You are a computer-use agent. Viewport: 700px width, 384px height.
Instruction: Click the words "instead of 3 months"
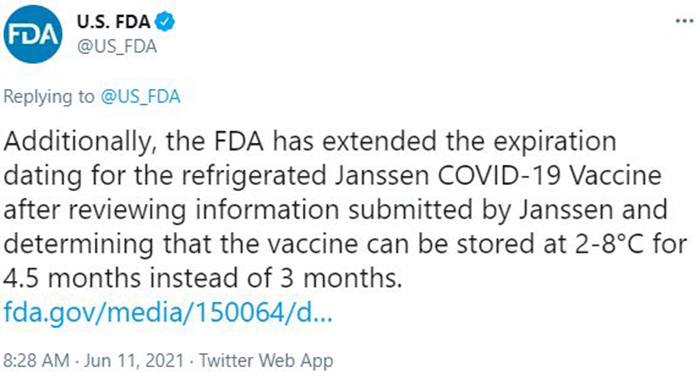tap(276, 278)
